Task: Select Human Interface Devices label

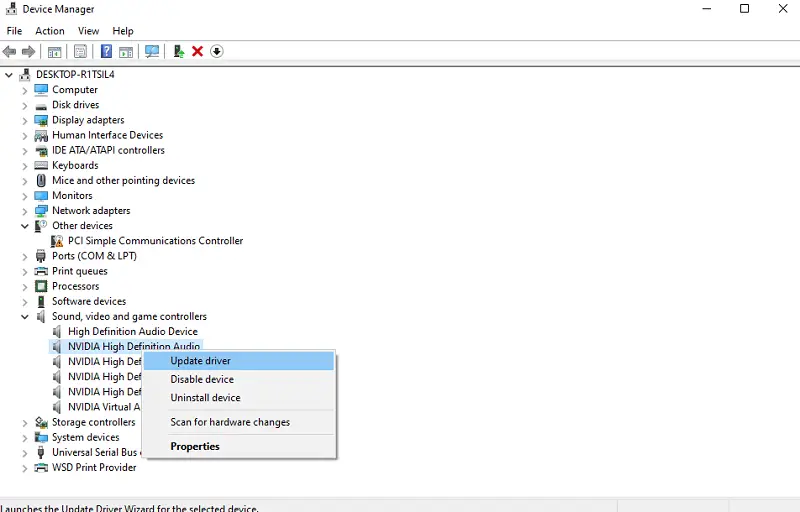Action: tap(107, 135)
